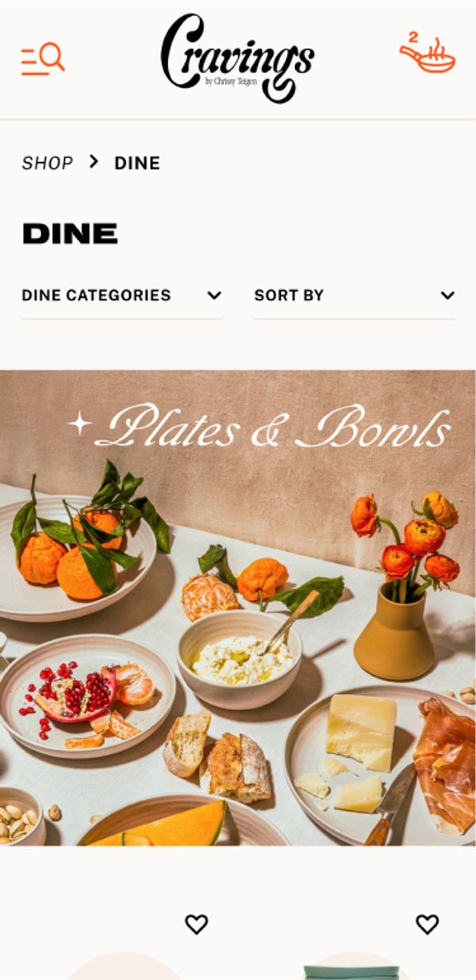Select the DINE breadcrumb item
This screenshot has width=476, height=980.
[137, 163]
